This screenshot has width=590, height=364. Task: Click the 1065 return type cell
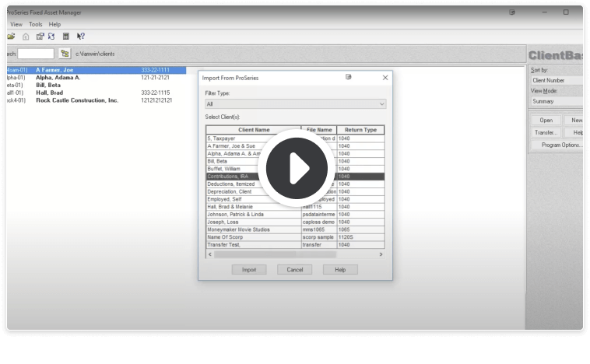point(360,229)
